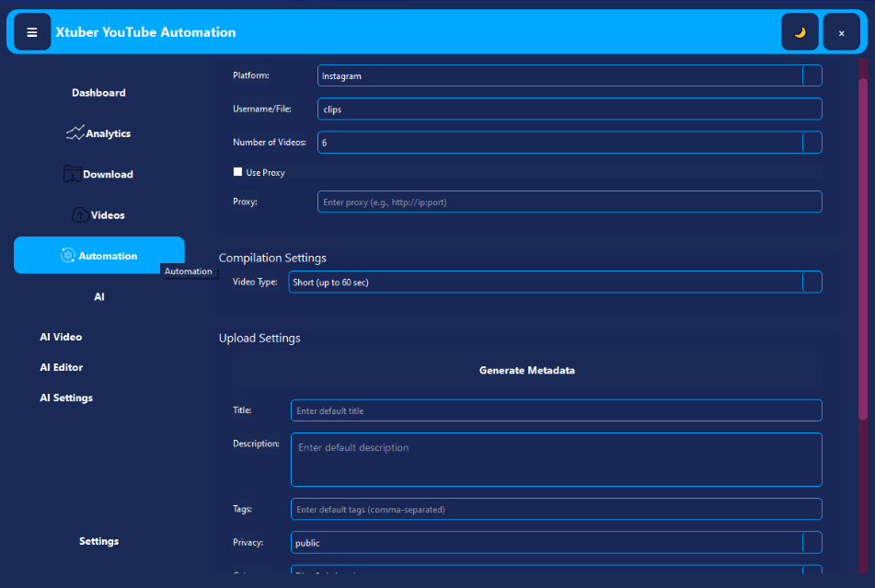Open the Privacy dropdown set to public
Image resolution: width=875 pixels, height=588 pixels.
click(x=812, y=543)
